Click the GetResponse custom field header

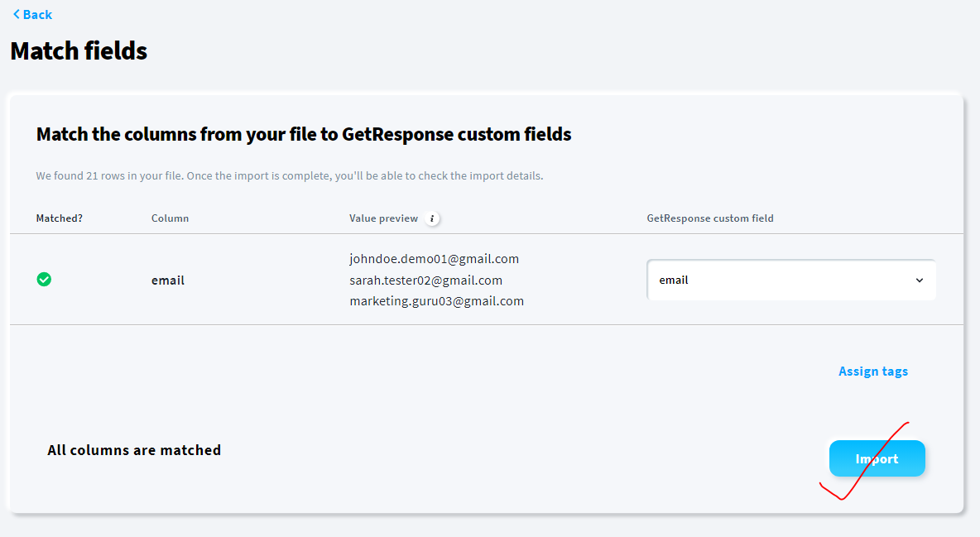tap(710, 218)
